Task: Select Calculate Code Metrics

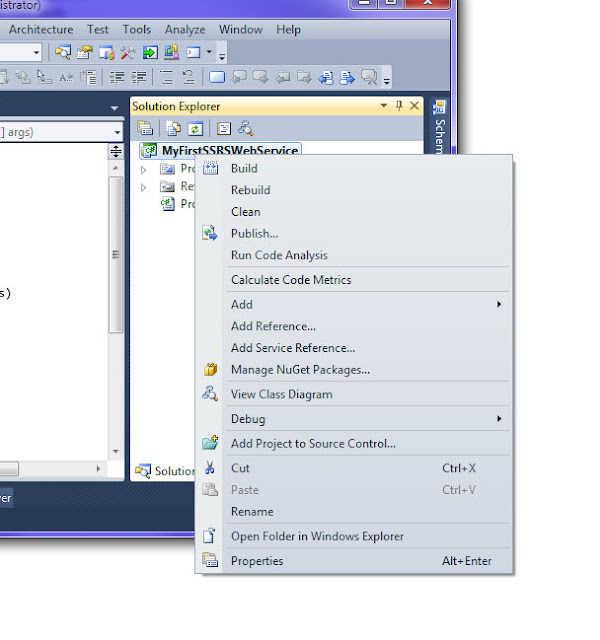Action: tap(353, 280)
